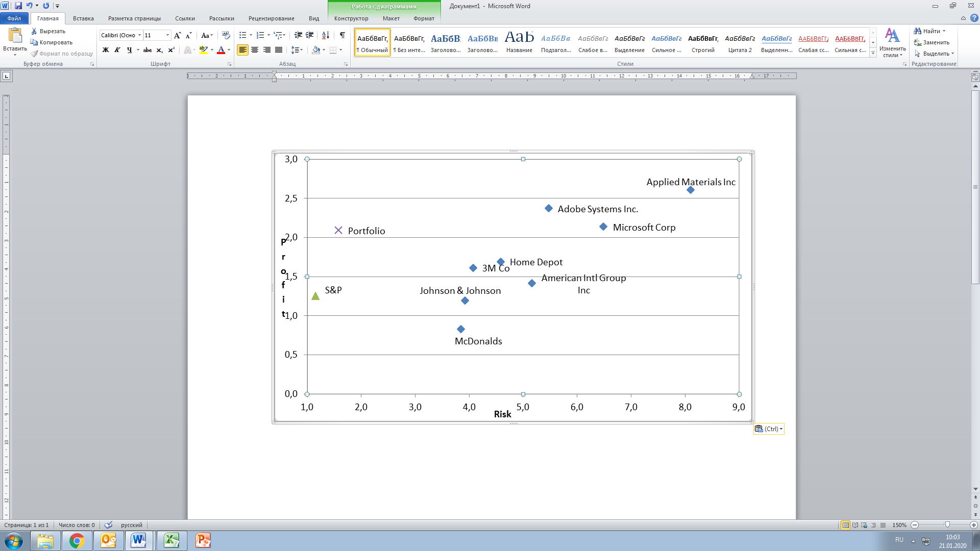Open the Выделить (Select) dropdown
This screenshot has height=551, width=980.
tap(934, 54)
